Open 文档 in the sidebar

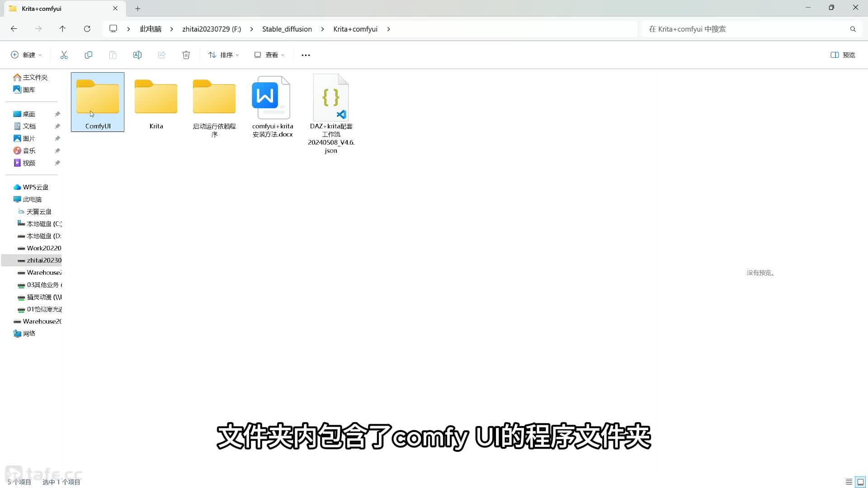pos(24,126)
